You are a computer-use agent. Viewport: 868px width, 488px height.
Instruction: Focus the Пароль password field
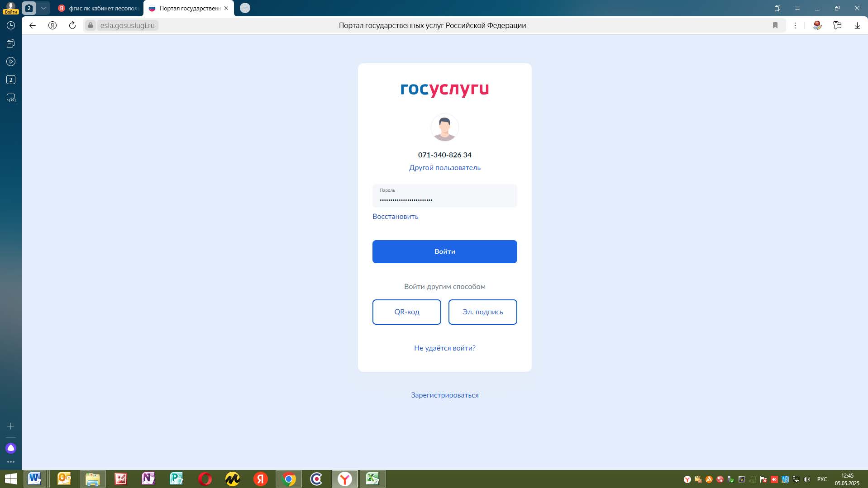coord(444,195)
